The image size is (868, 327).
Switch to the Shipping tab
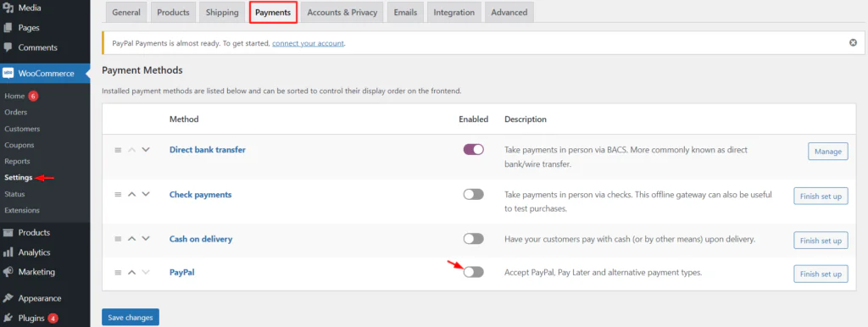tap(222, 12)
